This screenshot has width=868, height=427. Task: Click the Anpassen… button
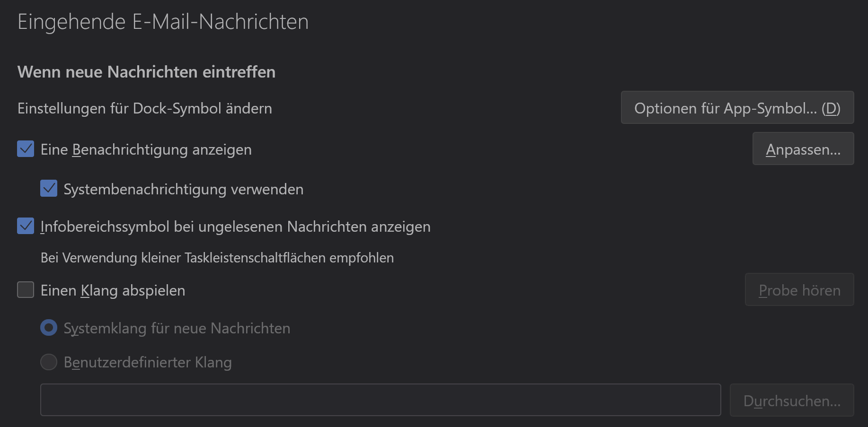coord(803,149)
